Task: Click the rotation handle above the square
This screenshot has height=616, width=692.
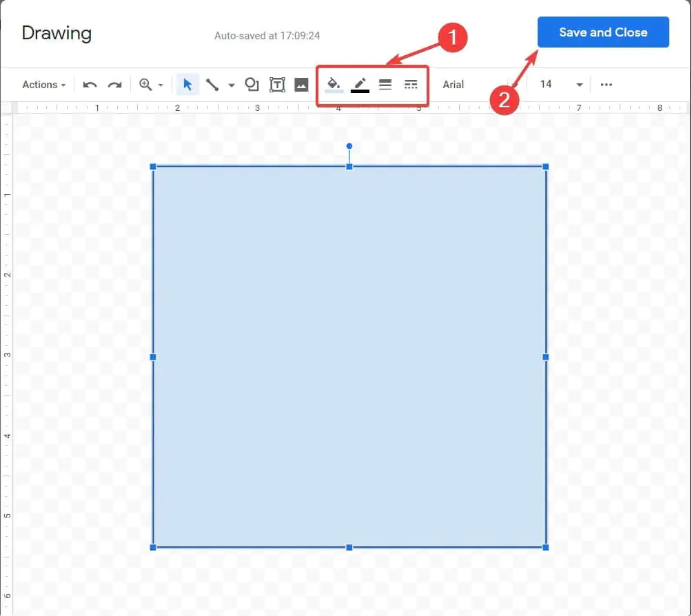Action: pyautogui.click(x=349, y=146)
